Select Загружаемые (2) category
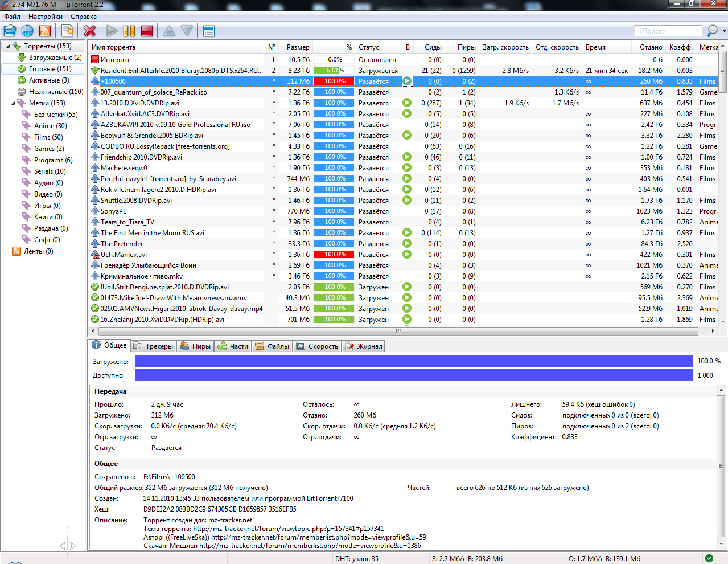Screen dimensions: 728x564 coord(50,58)
